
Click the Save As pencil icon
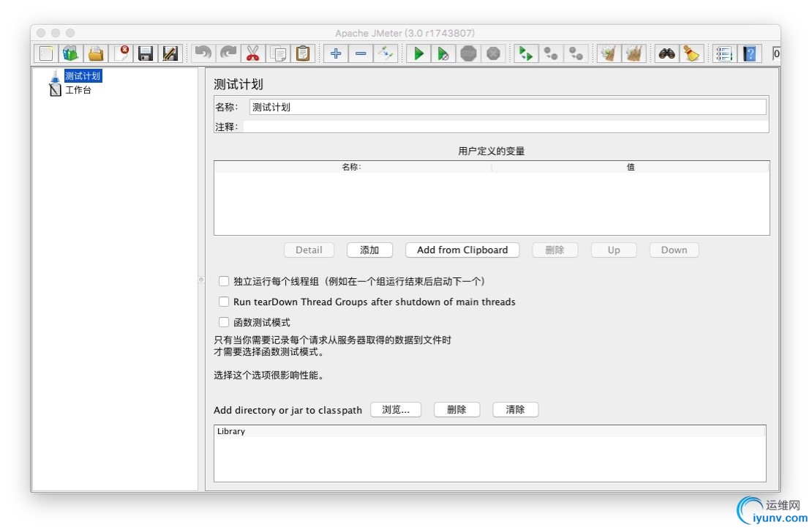170,53
